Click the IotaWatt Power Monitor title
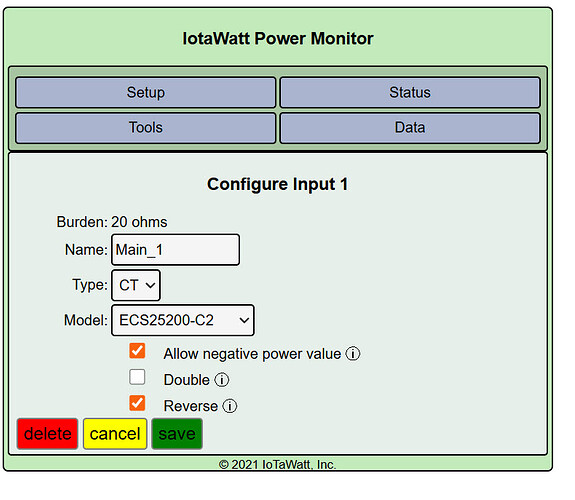575x500 pixels. click(x=278, y=39)
